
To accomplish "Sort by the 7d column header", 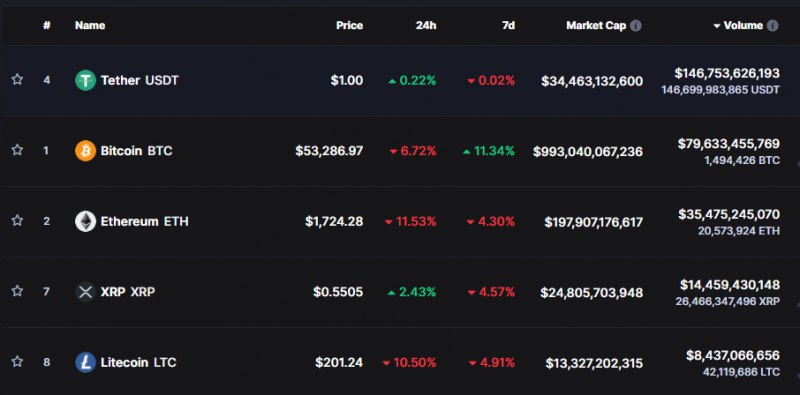I will click(508, 26).
